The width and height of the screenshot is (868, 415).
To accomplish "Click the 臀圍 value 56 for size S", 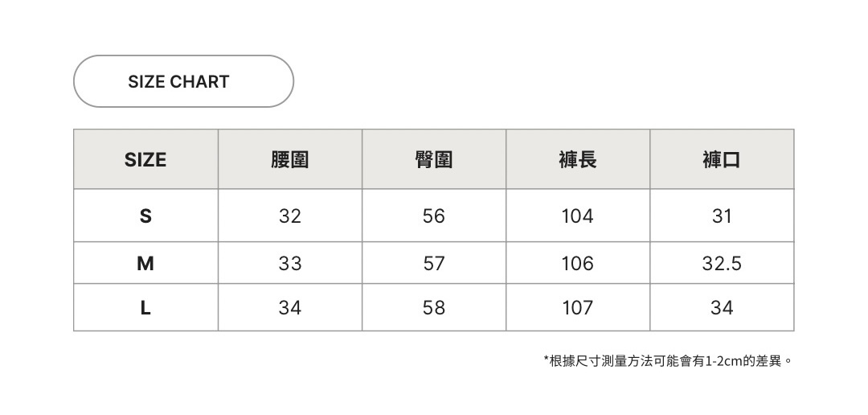I will point(434,216).
